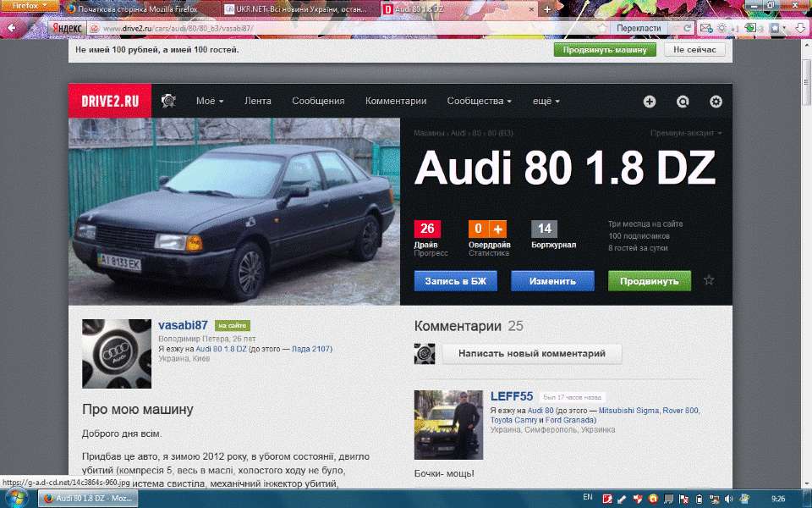Image resolution: width=812 pixels, height=508 pixels.
Task: Open the Лада 2107 link
Action: [310, 349]
